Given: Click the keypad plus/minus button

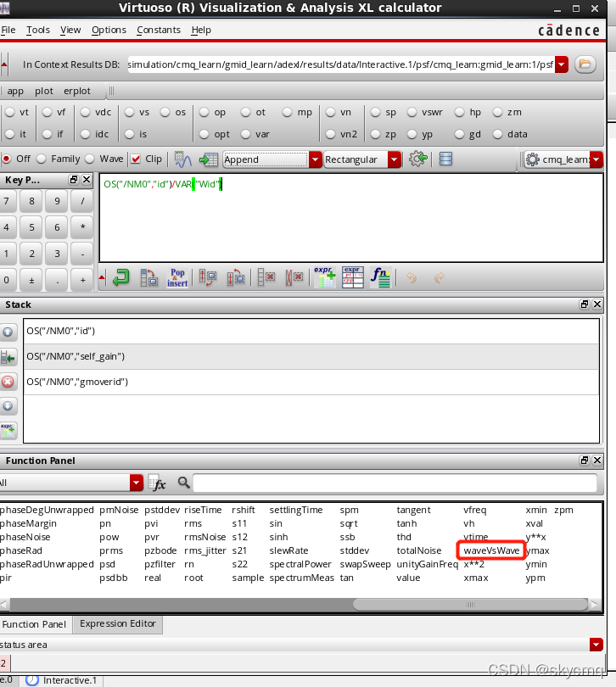Looking at the screenshot, I should pyautogui.click(x=31, y=281).
